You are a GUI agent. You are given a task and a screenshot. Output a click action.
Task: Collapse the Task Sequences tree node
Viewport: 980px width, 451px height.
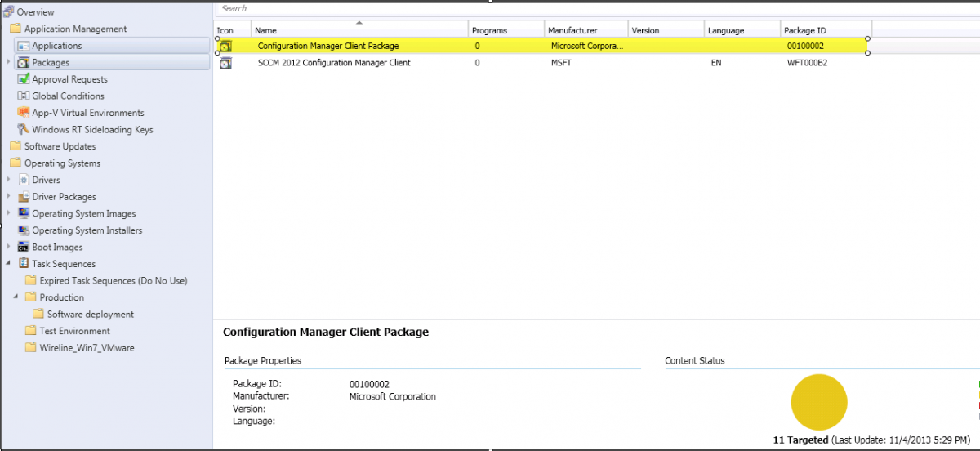pos(9,264)
